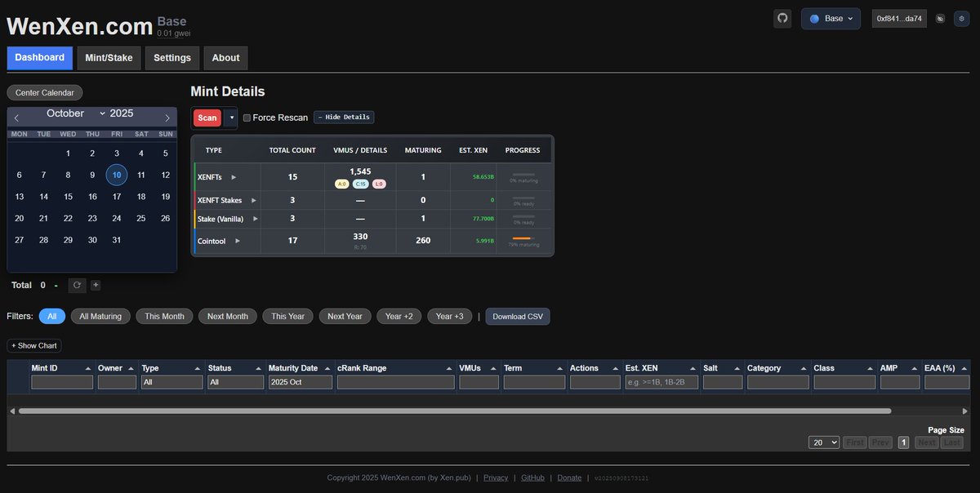The height and width of the screenshot is (493, 980).
Task: Click the Maturity Date filter field
Action: pyautogui.click(x=301, y=382)
